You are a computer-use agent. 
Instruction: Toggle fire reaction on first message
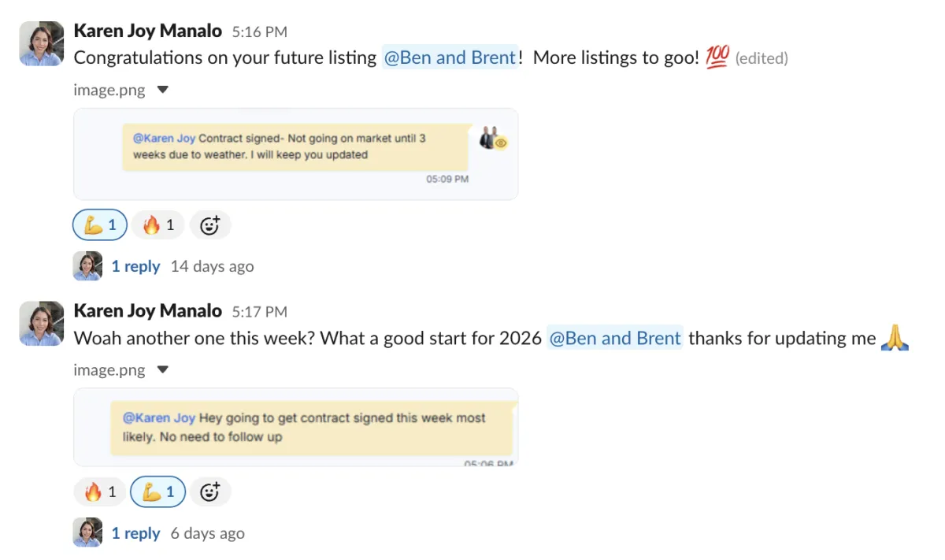point(157,225)
